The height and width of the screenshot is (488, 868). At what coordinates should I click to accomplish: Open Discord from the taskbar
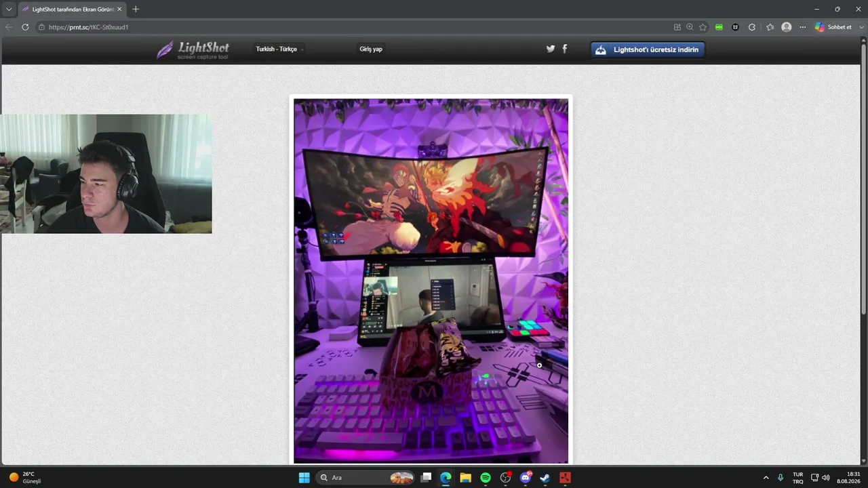(x=526, y=478)
